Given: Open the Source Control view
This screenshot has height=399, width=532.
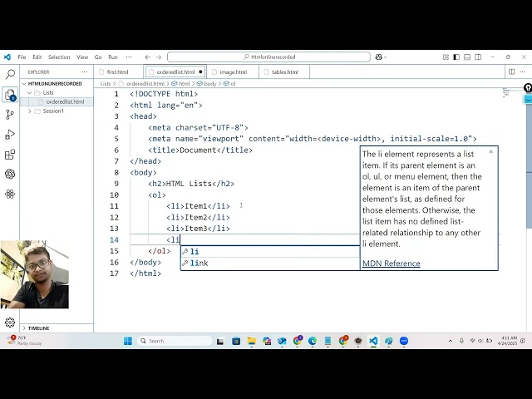Looking at the screenshot, I should coord(10,115).
